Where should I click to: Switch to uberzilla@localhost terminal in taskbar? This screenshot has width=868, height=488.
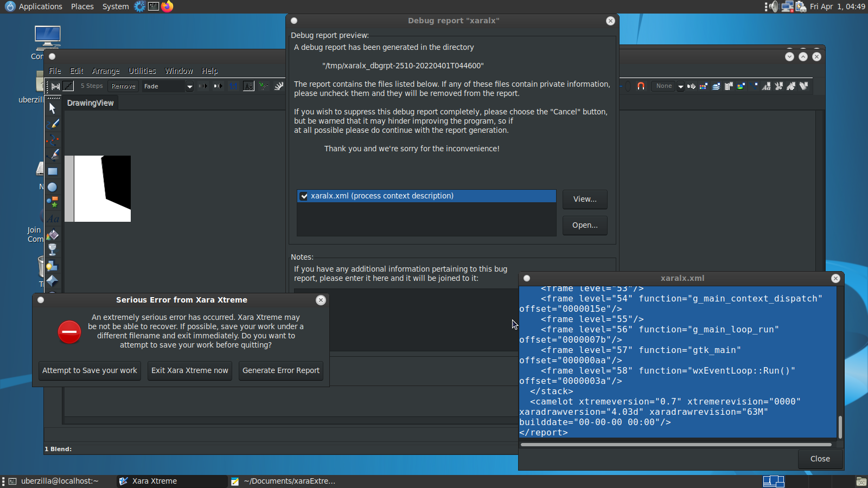(x=60, y=481)
